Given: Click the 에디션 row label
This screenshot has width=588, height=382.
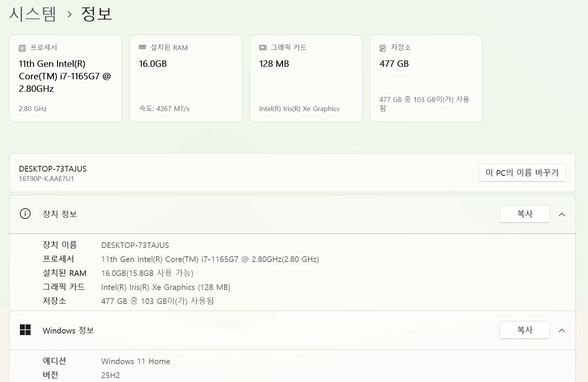Looking at the screenshot, I should pos(54,361).
